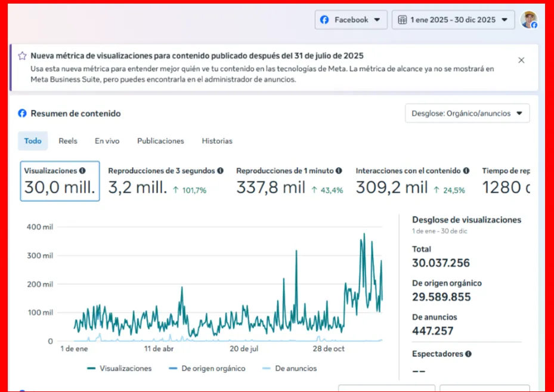This screenshot has width=554, height=392.
Task: Open the Facebook platform dropdown
Action: point(351,20)
